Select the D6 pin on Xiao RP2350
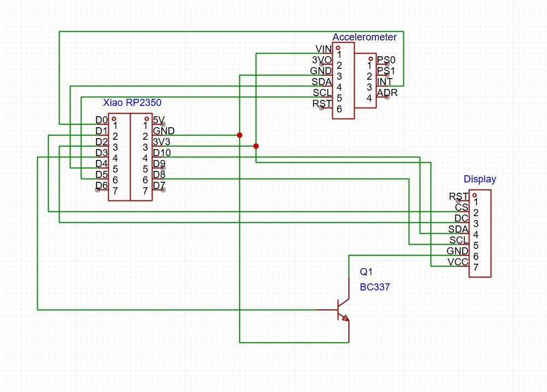547x392 pixels. click(x=102, y=186)
